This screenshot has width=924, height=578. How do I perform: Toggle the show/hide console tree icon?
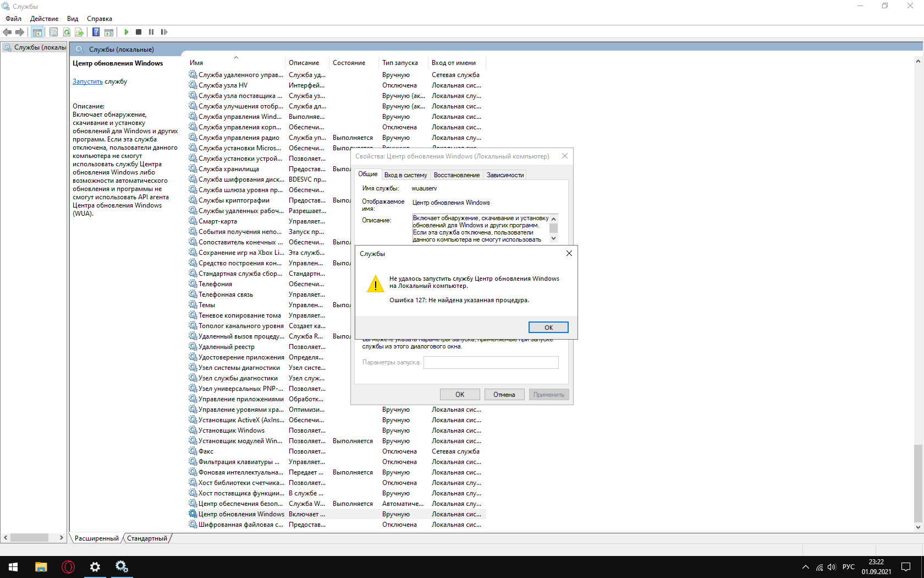(37, 32)
